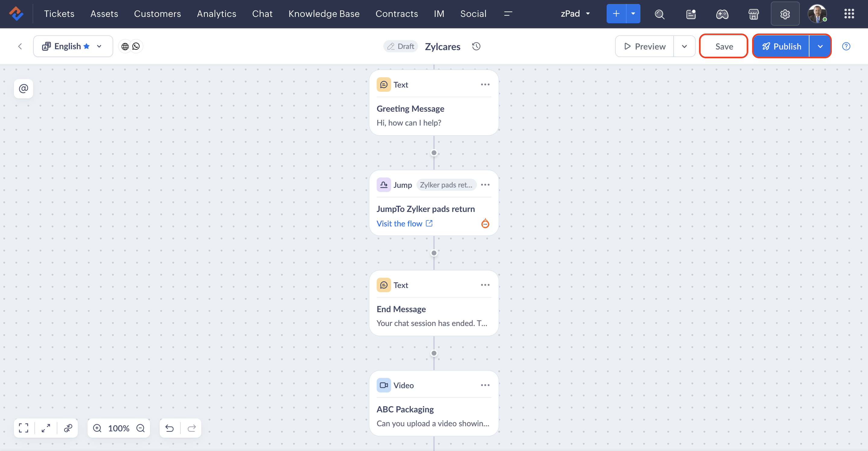Image resolution: width=868 pixels, height=451 pixels.
Task: Click the @ mentions icon on canvas
Action: (x=23, y=89)
